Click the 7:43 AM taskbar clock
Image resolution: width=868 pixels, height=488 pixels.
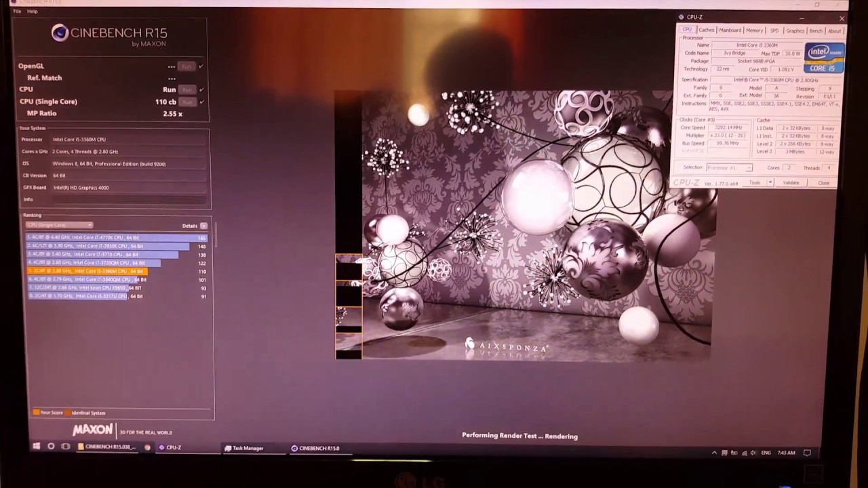pyautogui.click(x=786, y=453)
